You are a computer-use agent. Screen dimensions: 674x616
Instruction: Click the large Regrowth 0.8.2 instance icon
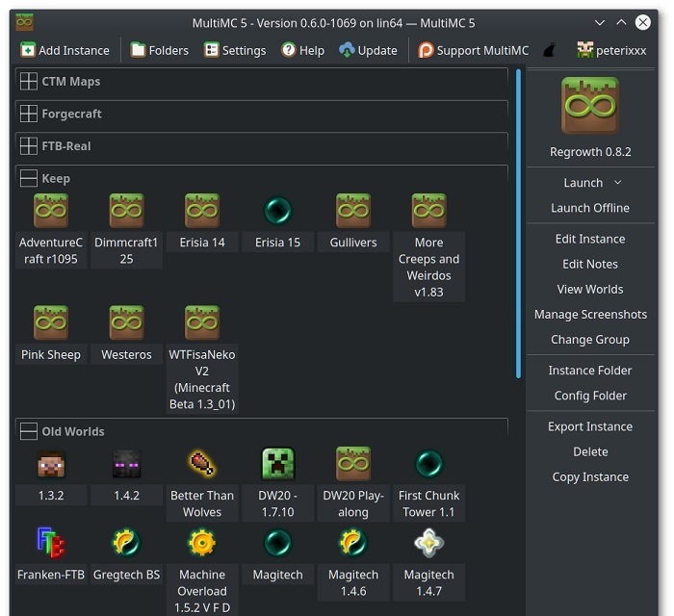(x=590, y=106)
